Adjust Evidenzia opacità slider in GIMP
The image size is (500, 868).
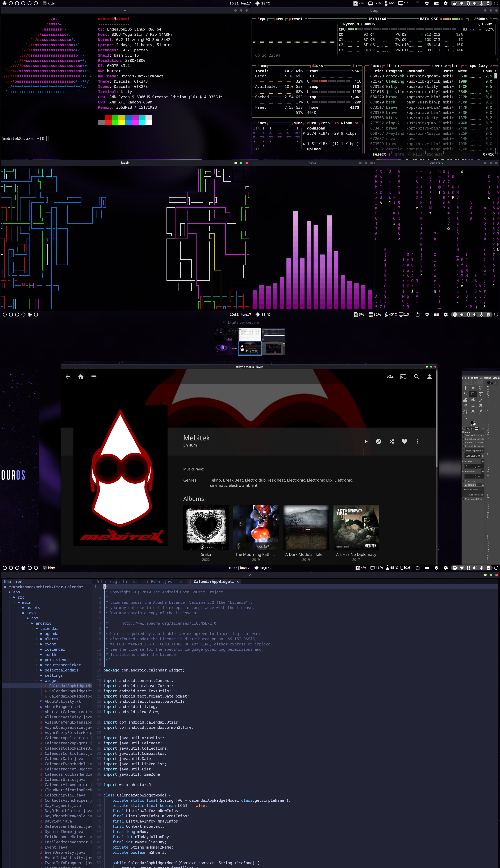pyautogui.click(x=474, y=485)
